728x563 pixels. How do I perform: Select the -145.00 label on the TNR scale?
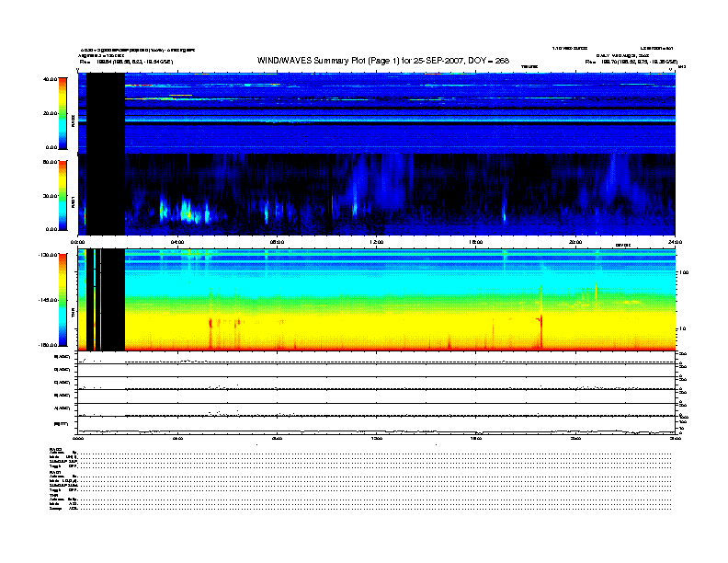49,300
